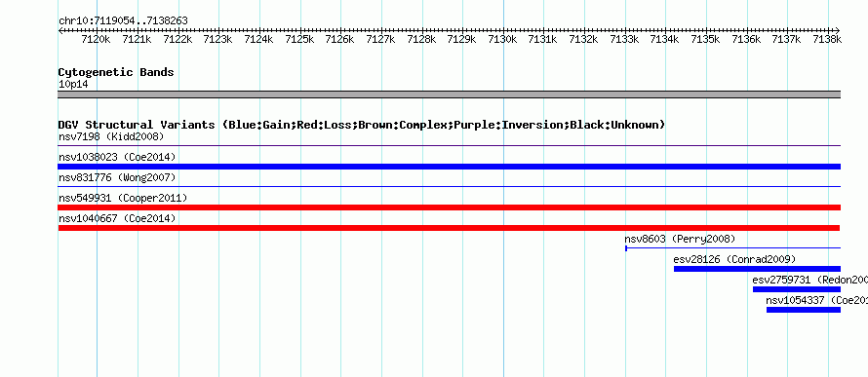Click the nsv7198 (Kidd2008) variant label

point(111,136)
